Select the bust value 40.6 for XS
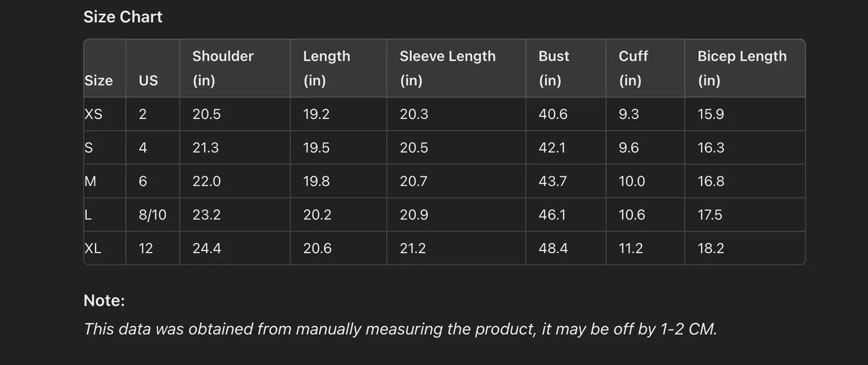868x365 pixels. click(553, 114)
